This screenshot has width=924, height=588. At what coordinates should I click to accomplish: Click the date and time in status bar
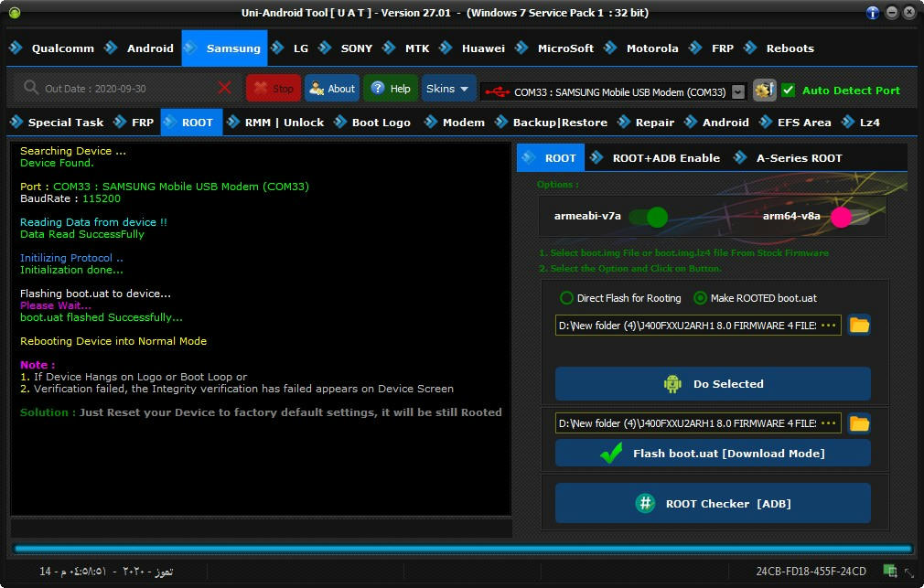(x=106, y=571)
